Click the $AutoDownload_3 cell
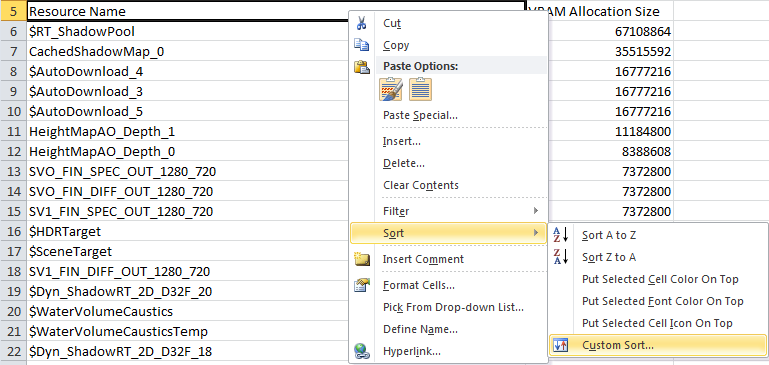The image size is (769, 365). (x=187, y=92)
